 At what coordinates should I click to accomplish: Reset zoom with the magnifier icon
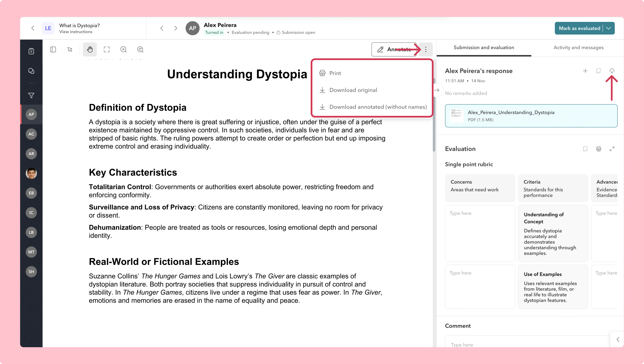coord(140,49)
